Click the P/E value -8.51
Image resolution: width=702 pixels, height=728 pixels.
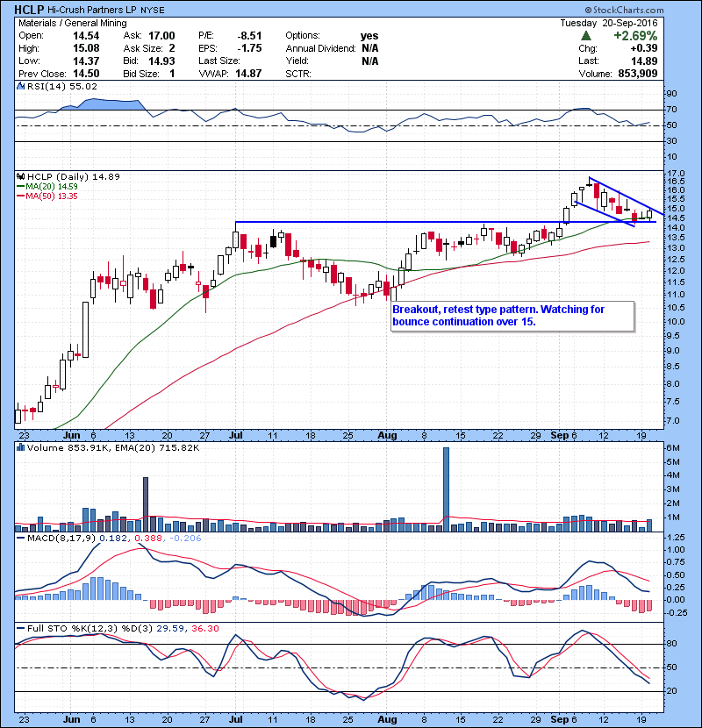point(249,36)
